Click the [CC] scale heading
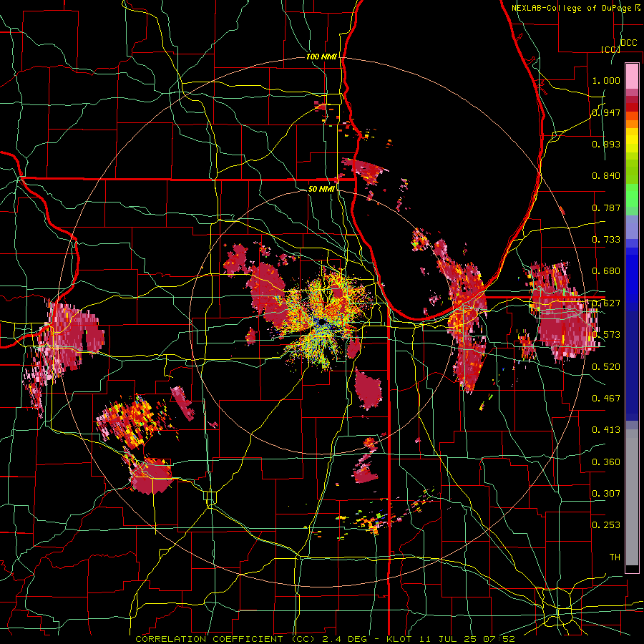The width and height of the screenshot is (644, 644). (610, 49)
